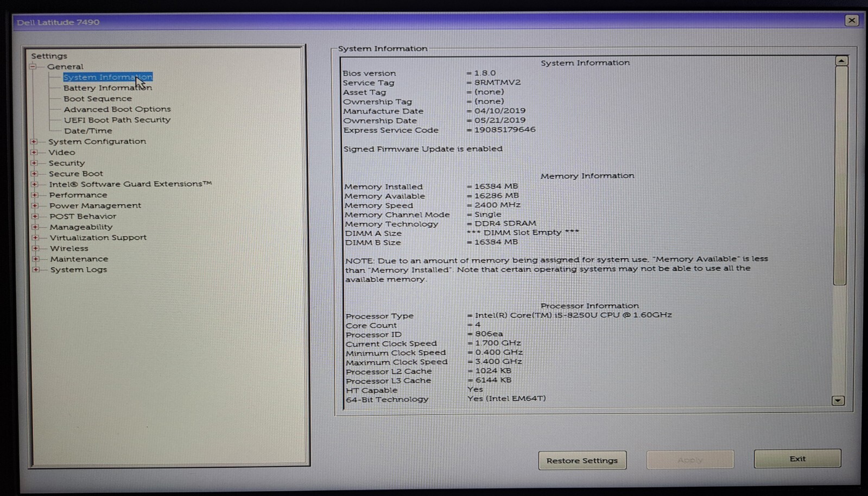Click the Restore Settings button
This screenshot has height=496, width=868.
coord(582,461)
